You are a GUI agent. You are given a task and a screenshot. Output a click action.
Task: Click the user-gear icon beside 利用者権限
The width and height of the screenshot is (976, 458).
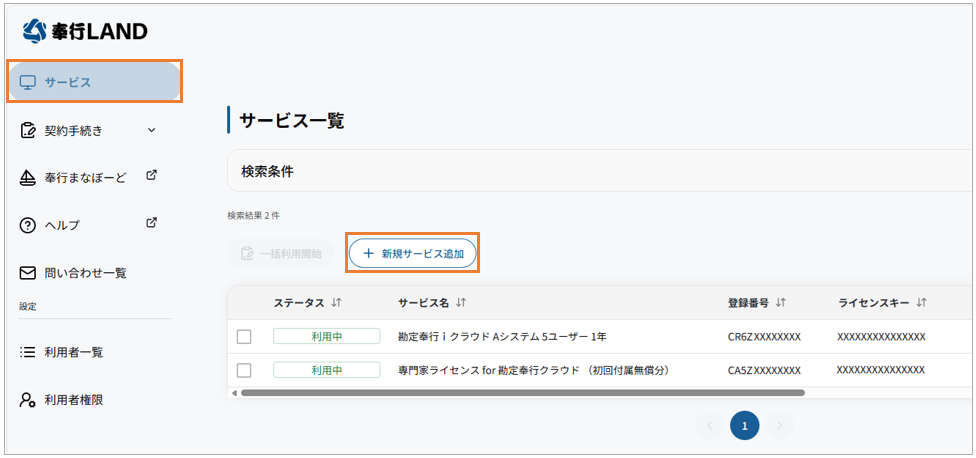28,401
